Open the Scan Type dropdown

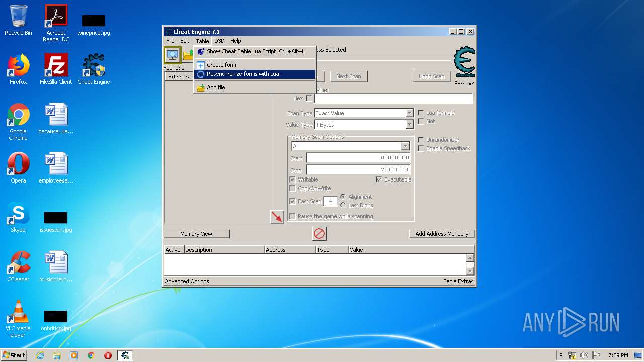364,113
